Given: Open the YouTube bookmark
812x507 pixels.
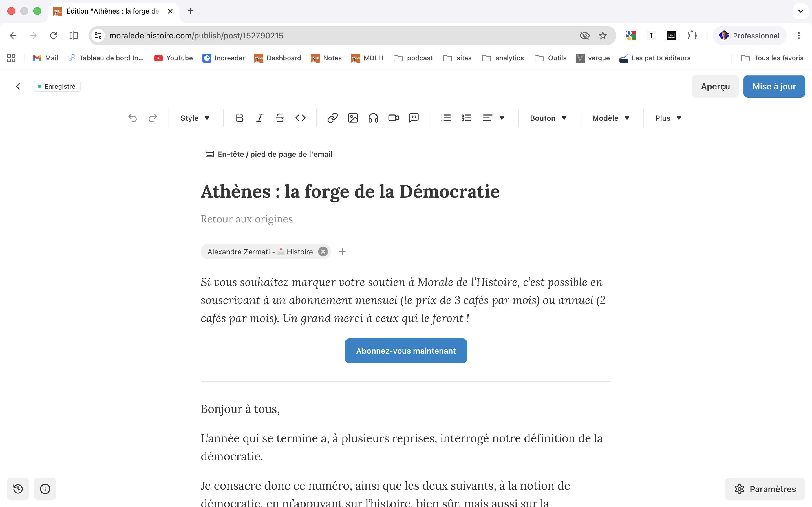Looking at the screenshot, I should coord(173,58).
